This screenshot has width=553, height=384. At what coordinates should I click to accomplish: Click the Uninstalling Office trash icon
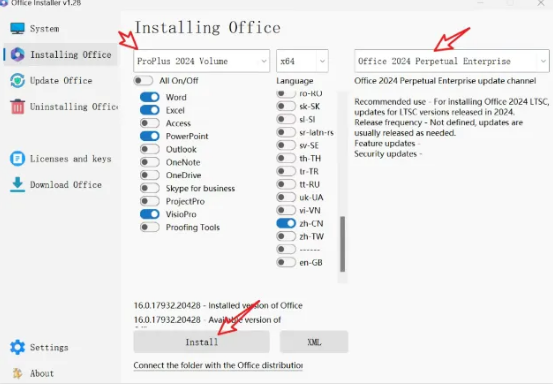tap(17, 106)
